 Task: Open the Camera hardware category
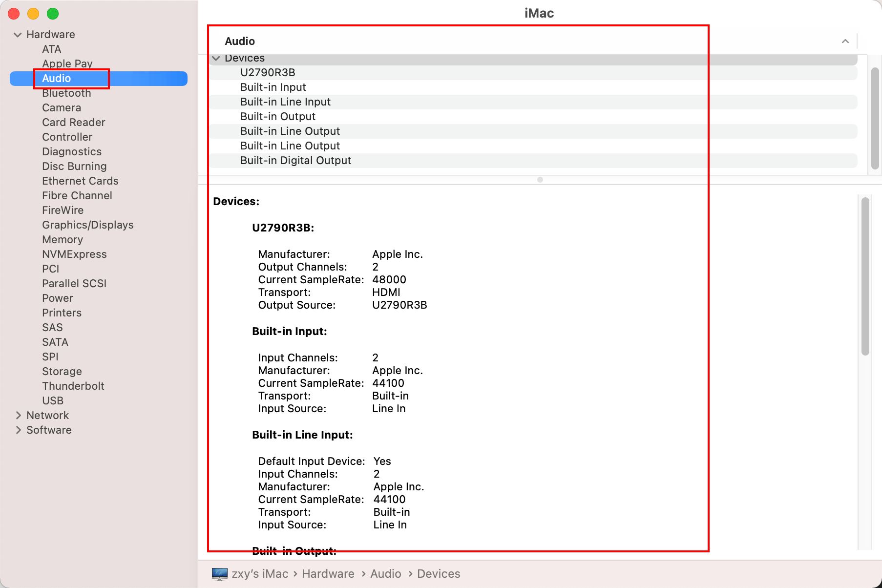62,108
